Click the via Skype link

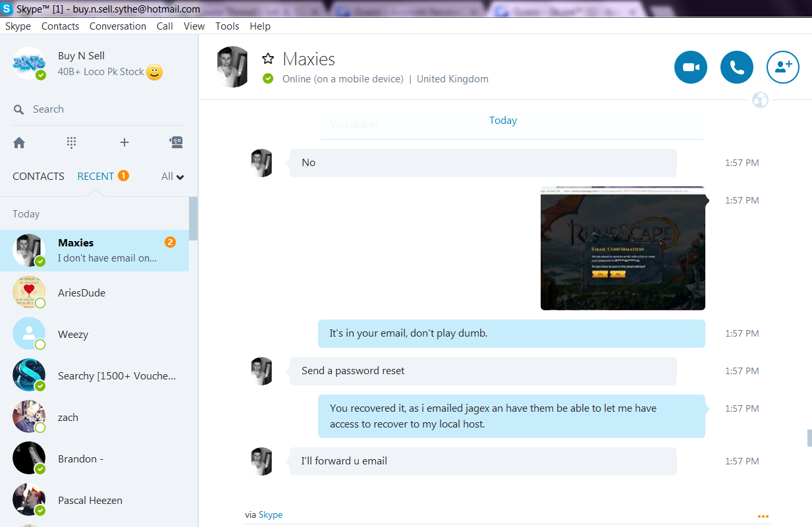click(271, 514)
